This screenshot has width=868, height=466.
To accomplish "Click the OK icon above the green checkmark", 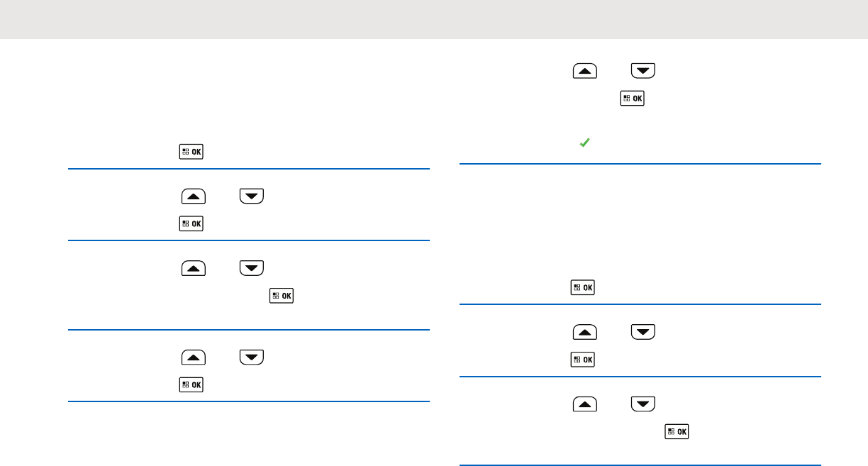I will tap(633, 99).
